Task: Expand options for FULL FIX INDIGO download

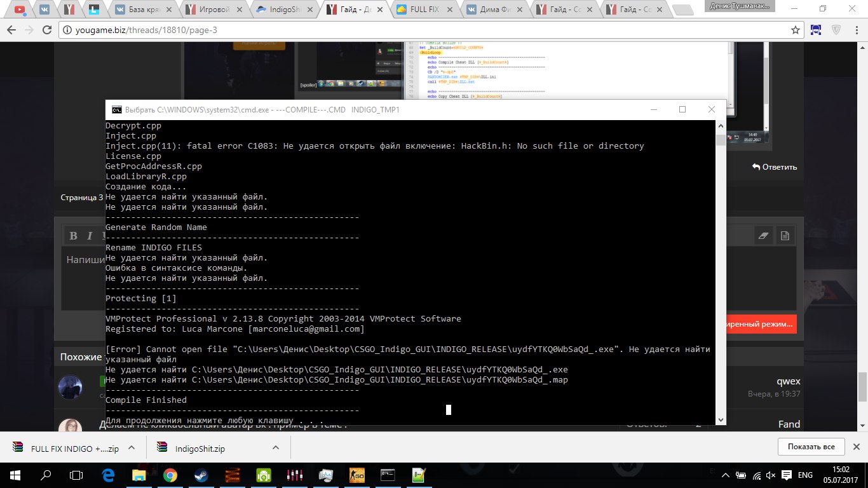Action: tap(132, 448)
